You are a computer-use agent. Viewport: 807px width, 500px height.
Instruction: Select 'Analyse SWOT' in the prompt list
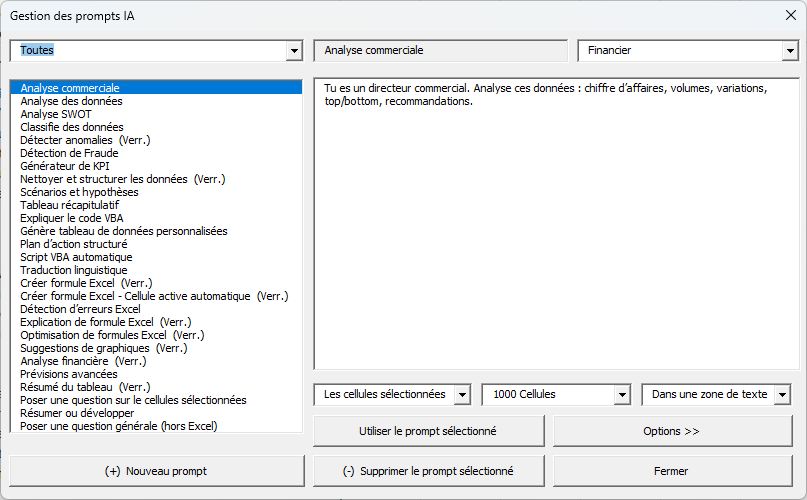pos(56,114)
